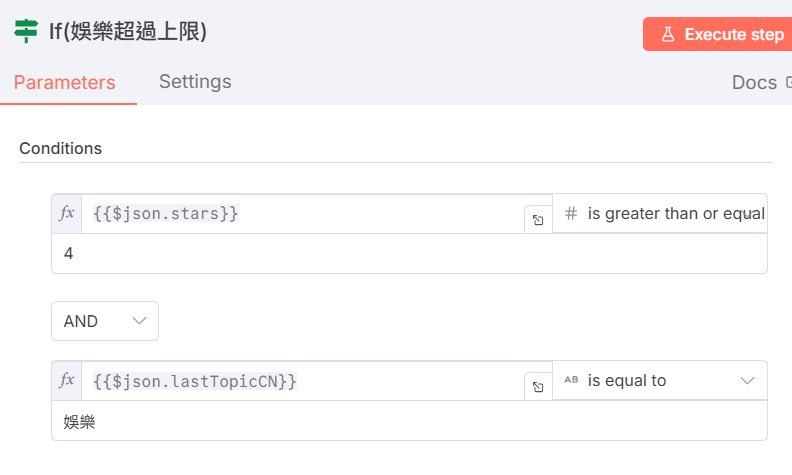This screenshot has width=792, height=475.
Task: Click the green If node signpost icon
Action: tap(26, 32)
